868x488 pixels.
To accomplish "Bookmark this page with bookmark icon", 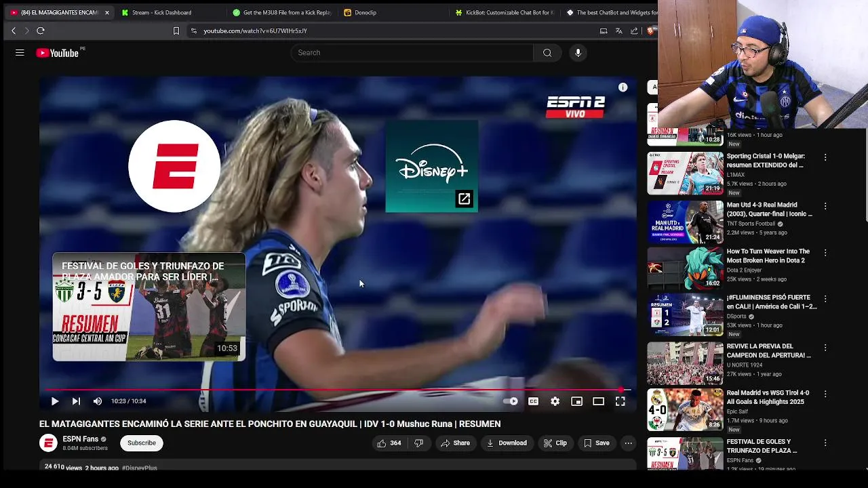I will point(176,30).
